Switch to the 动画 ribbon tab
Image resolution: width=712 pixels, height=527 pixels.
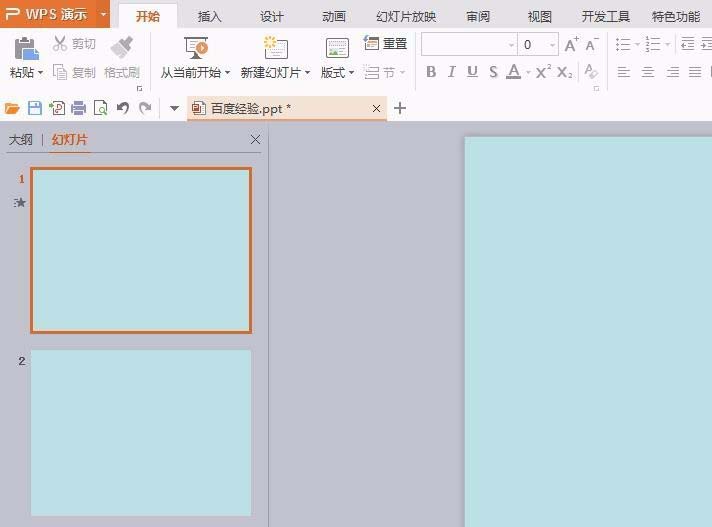334,17
